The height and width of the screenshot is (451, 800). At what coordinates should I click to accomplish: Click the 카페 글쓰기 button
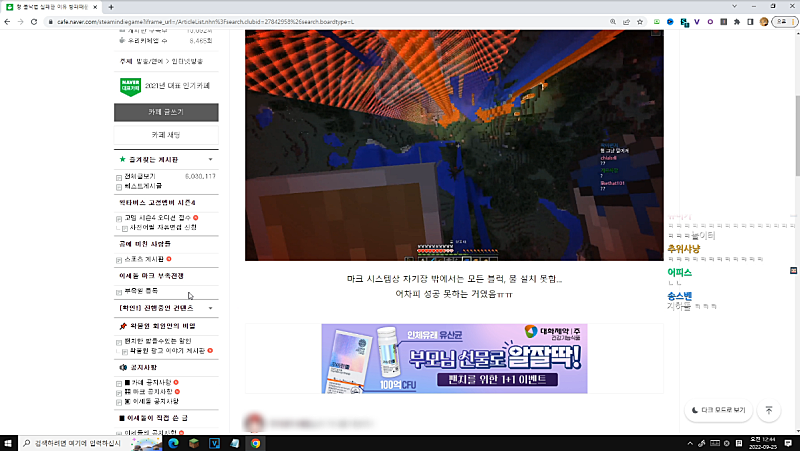(x=166, y=112)
